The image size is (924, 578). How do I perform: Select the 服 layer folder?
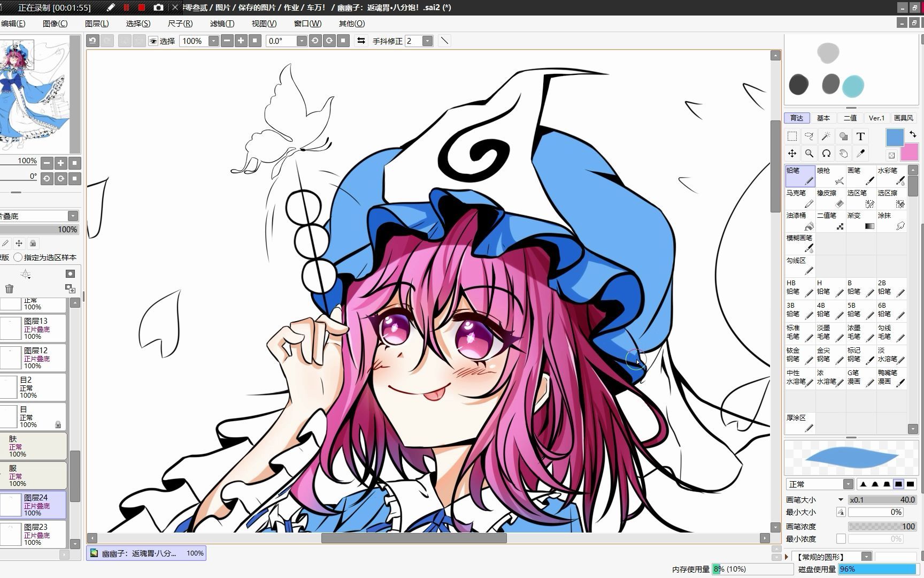(33, 475)
